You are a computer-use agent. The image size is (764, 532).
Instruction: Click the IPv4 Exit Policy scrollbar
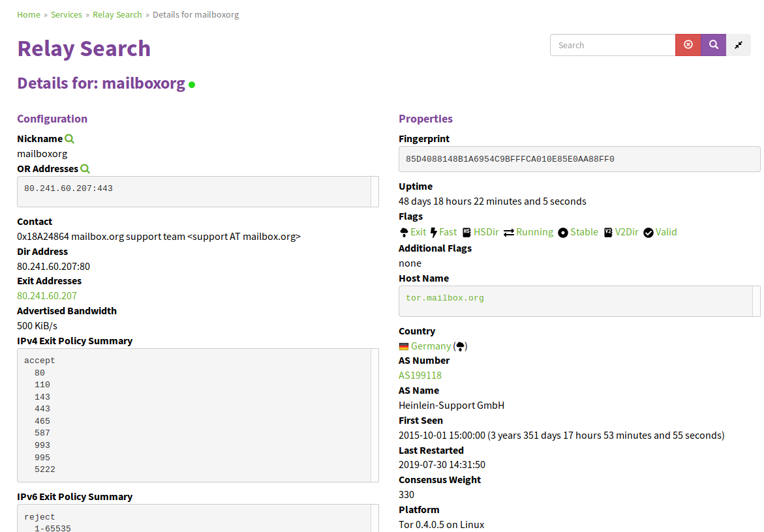click(x=374, y=415)
